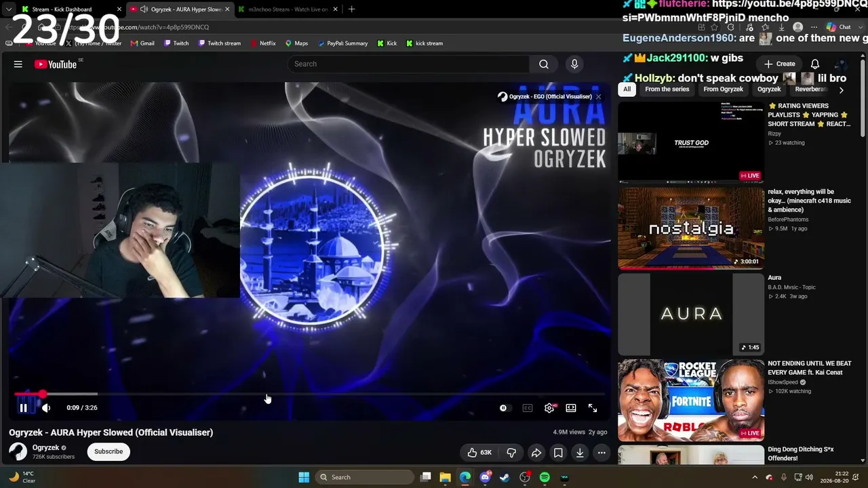Dismiss the Ogryzek EGO card overlay
This screenshot has height=488, width=868.
[x=598, y=97]
